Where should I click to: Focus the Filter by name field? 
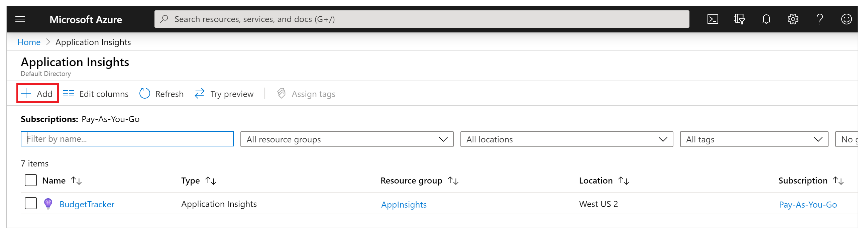127,139
